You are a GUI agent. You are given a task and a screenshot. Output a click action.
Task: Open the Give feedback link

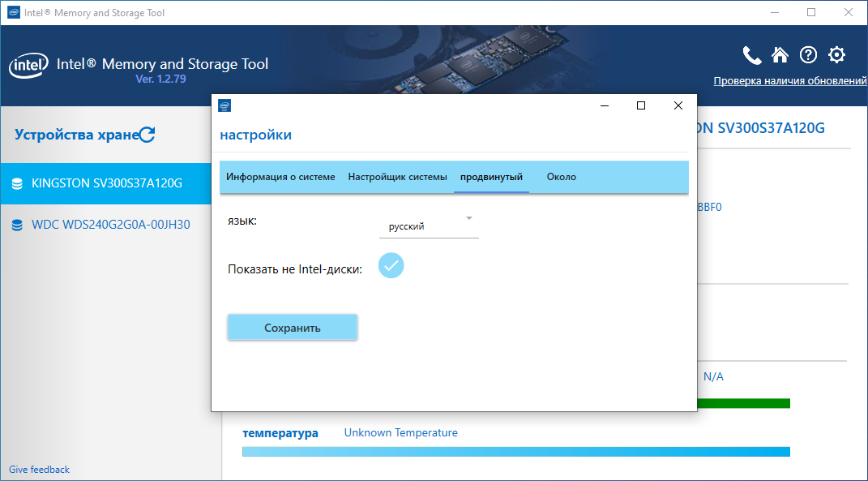click(39, 470)
